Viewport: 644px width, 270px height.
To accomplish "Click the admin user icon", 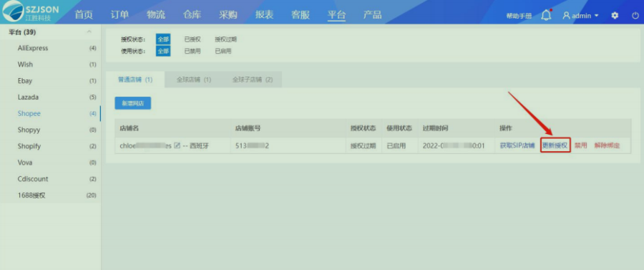I will 567,16.
